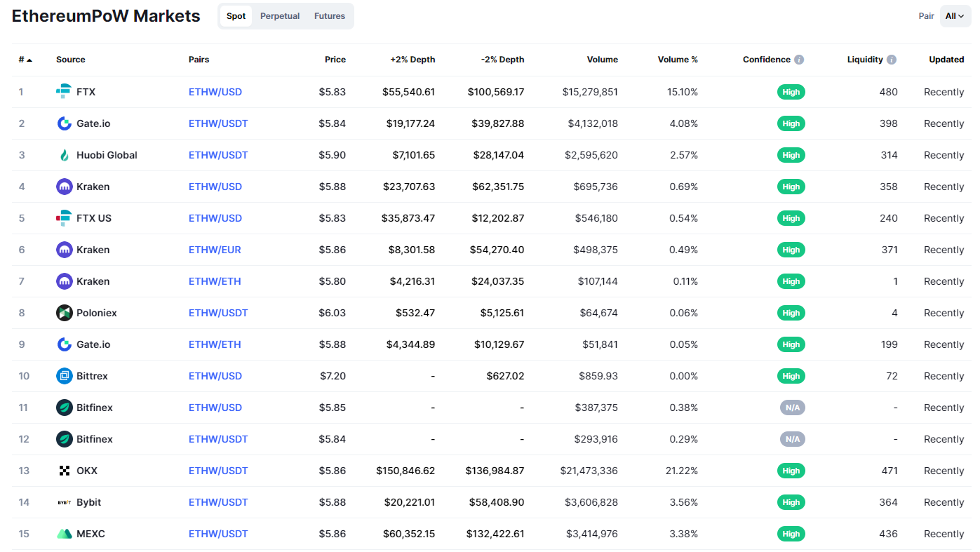Click the Bybit exchange logo icon
Viewport: 980px width, 552px height.
pos(64,502)
